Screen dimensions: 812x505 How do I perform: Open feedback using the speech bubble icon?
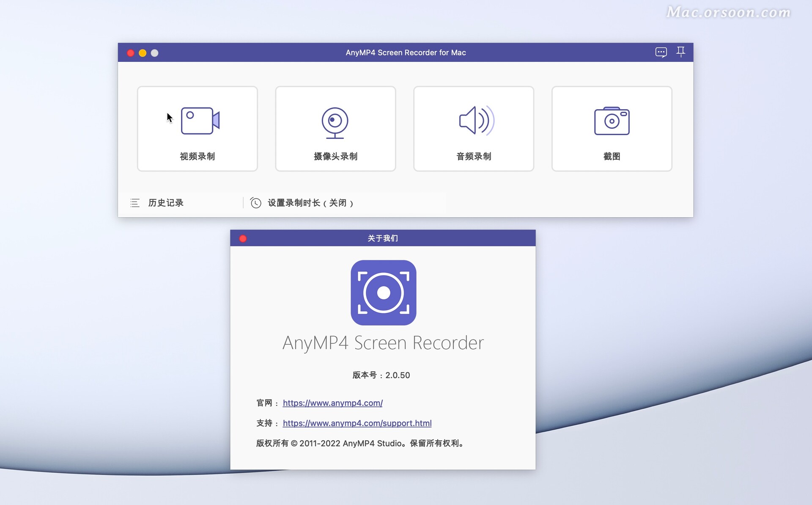click(661, 52)
